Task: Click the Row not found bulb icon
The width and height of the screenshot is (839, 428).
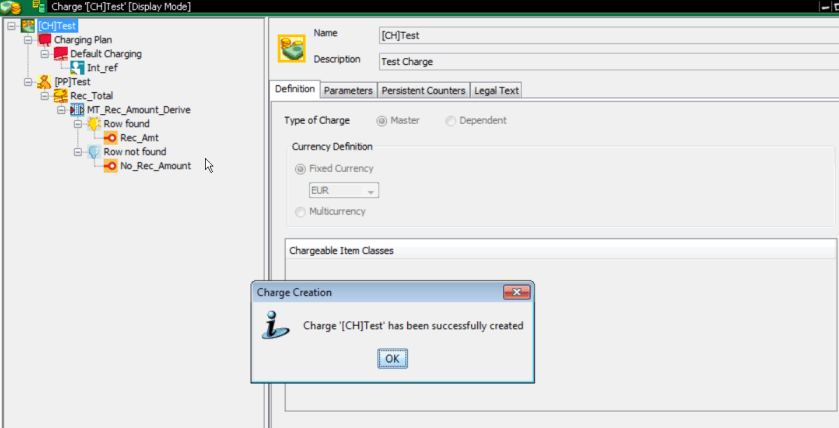Action: pos(94,152)
